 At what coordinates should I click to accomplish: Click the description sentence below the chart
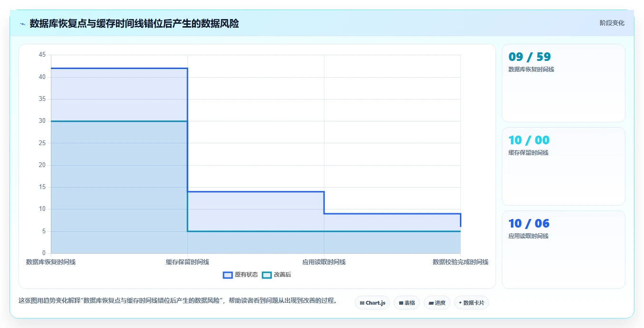click(177, 301)
